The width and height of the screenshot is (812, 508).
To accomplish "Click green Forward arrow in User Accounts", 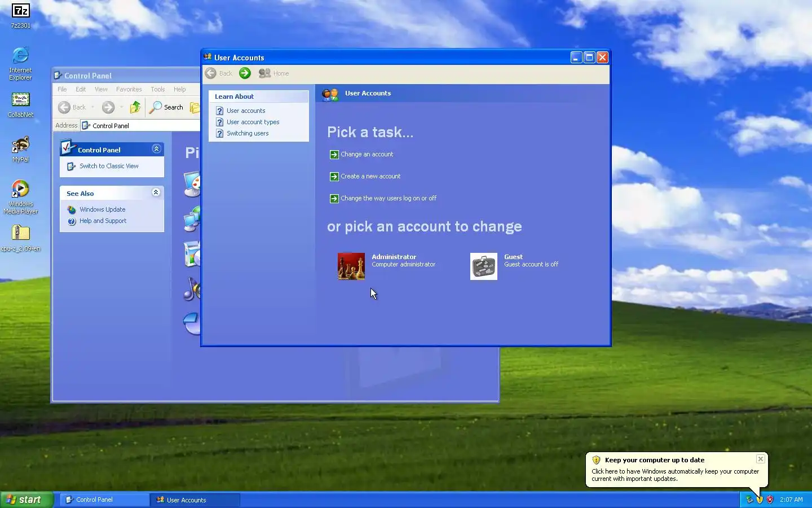I will point(245,73).
